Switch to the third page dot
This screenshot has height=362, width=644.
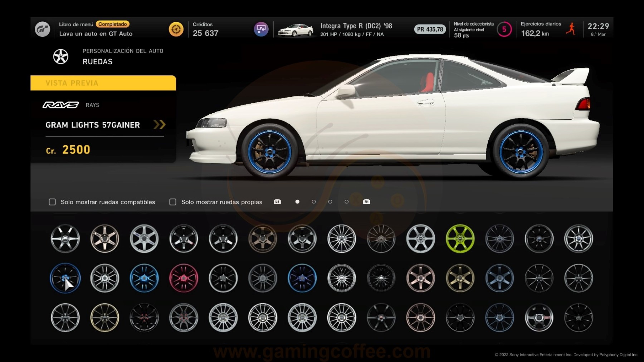coord(330,202)
